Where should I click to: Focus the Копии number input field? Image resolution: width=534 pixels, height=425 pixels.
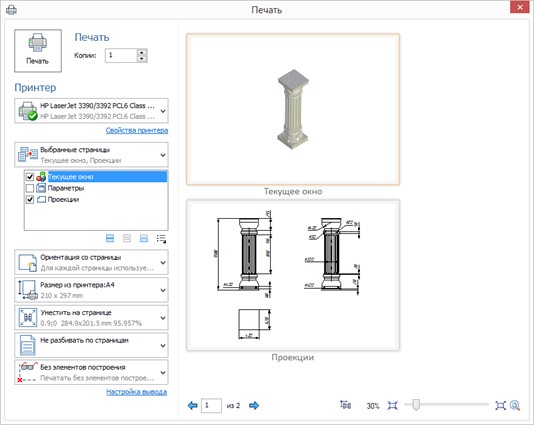coord(121,56)
